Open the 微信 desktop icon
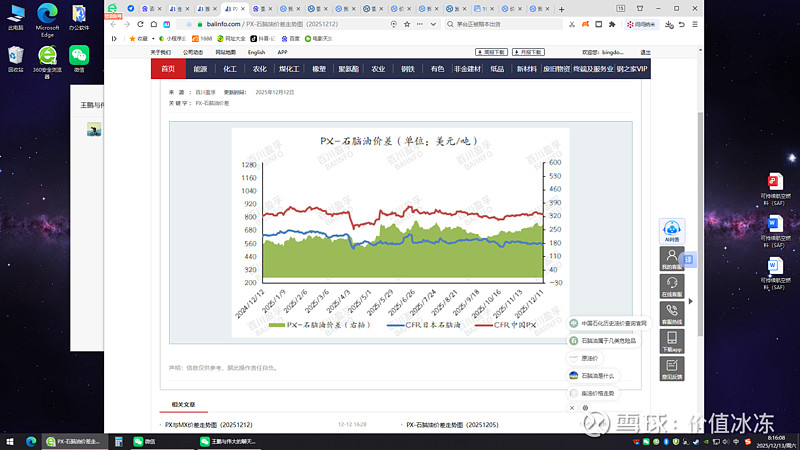Image resolution: width=800 pixels, height=450 pixels. coord(78,59)
